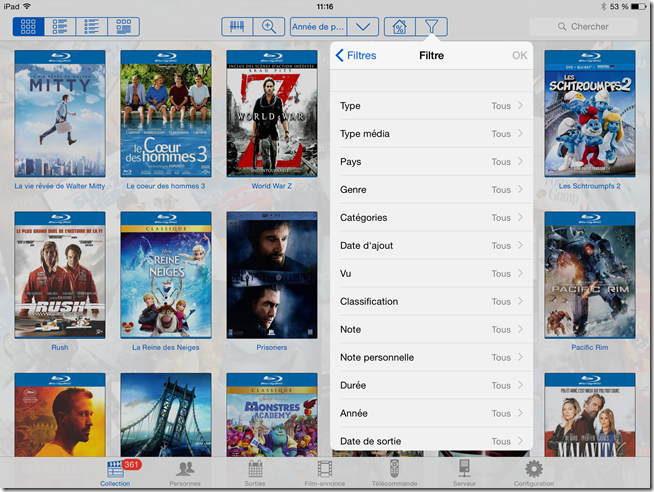654x492 pixels.
Task: Tap the 11:16 clock in status bar
Action: [324, 6]
